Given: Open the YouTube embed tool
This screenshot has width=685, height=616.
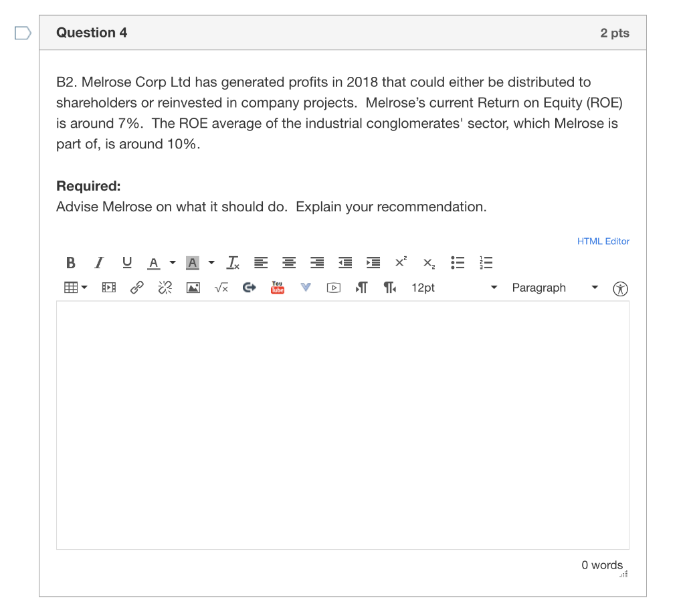Looking at the screenshot, I should click(x=277, y=287).
